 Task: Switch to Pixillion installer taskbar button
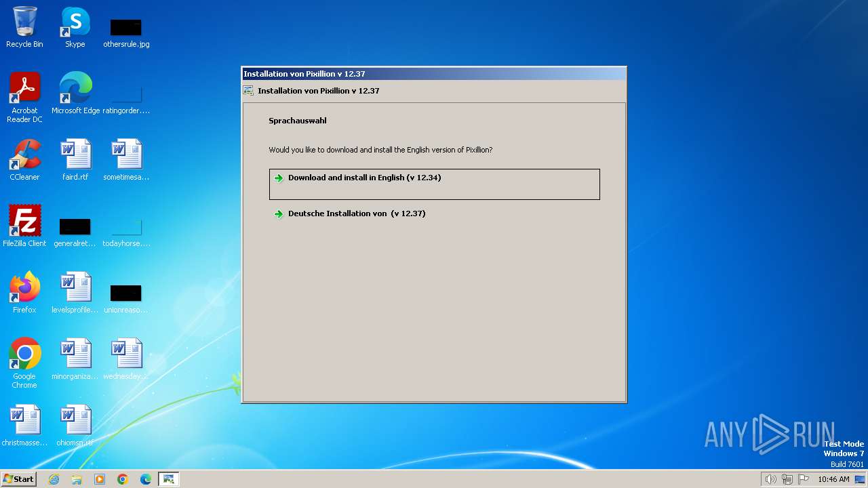coord(169,479)
